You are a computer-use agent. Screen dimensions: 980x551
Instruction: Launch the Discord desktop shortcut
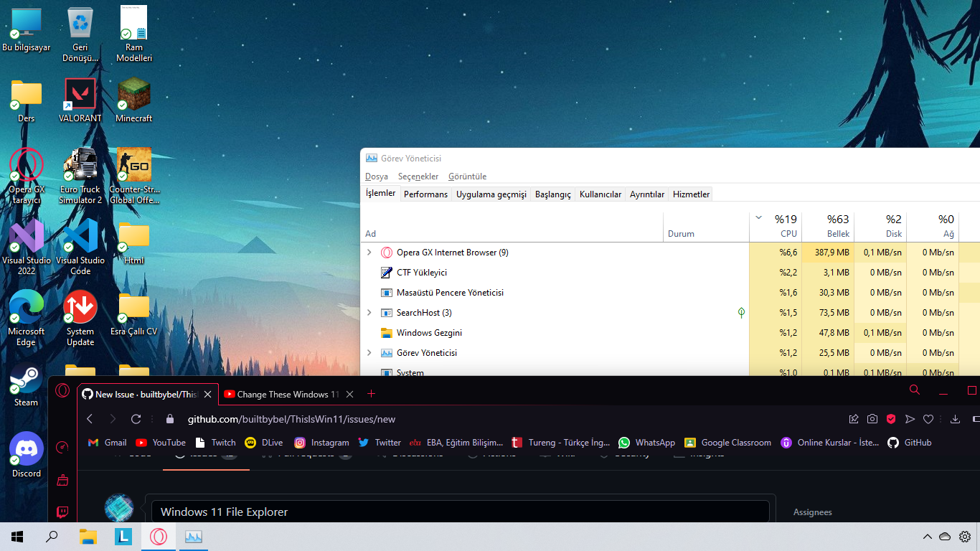[x=27, y=455]
